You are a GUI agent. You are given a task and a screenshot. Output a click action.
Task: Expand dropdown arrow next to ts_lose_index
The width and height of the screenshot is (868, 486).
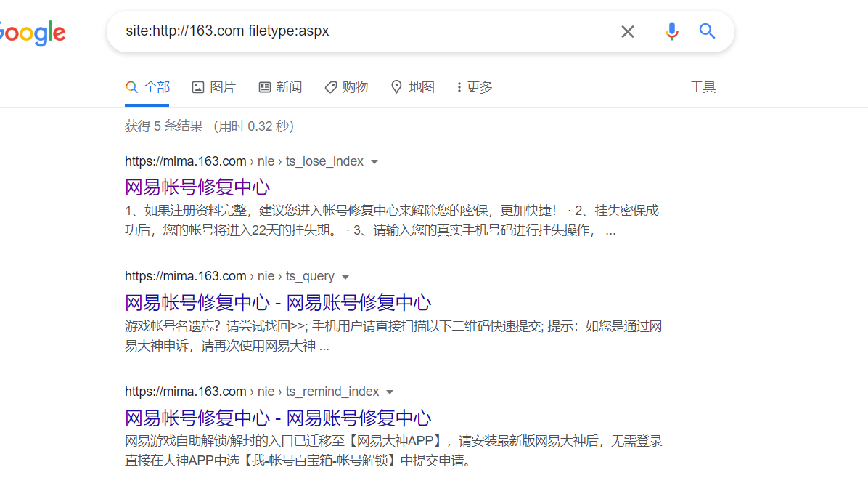374,162
